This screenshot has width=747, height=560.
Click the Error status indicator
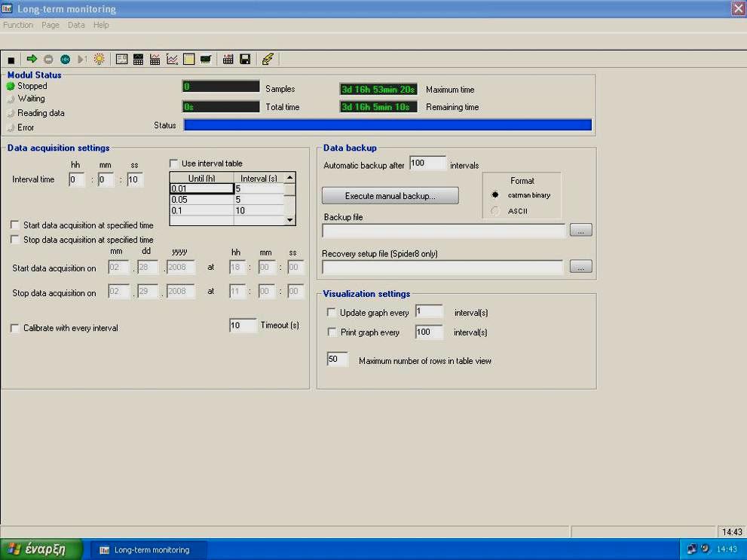pos(11,127)
